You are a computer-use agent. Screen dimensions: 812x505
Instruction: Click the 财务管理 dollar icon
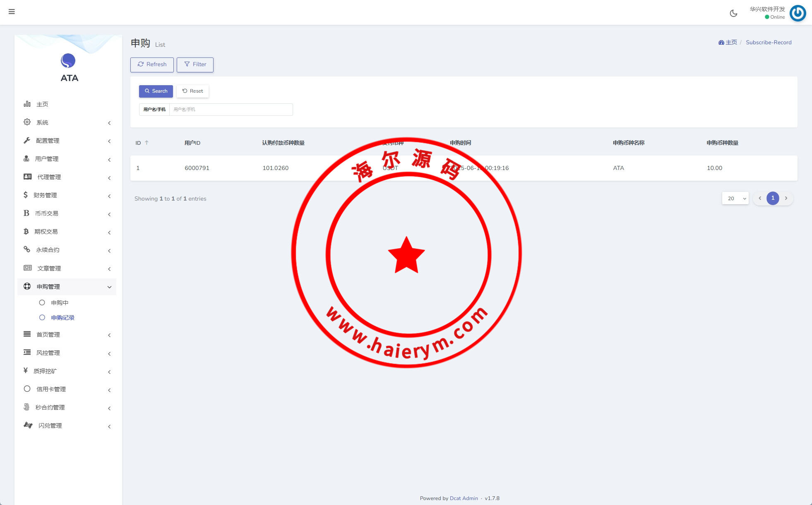(x=26, y=195)
